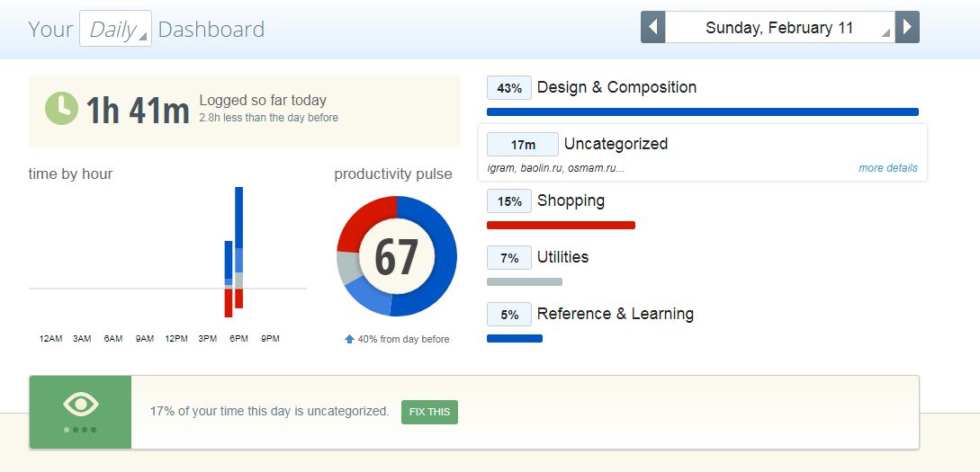Open the Reference & Learning category
The width and height of the screenshot is (980, 472).
click(x=615, y=314)
